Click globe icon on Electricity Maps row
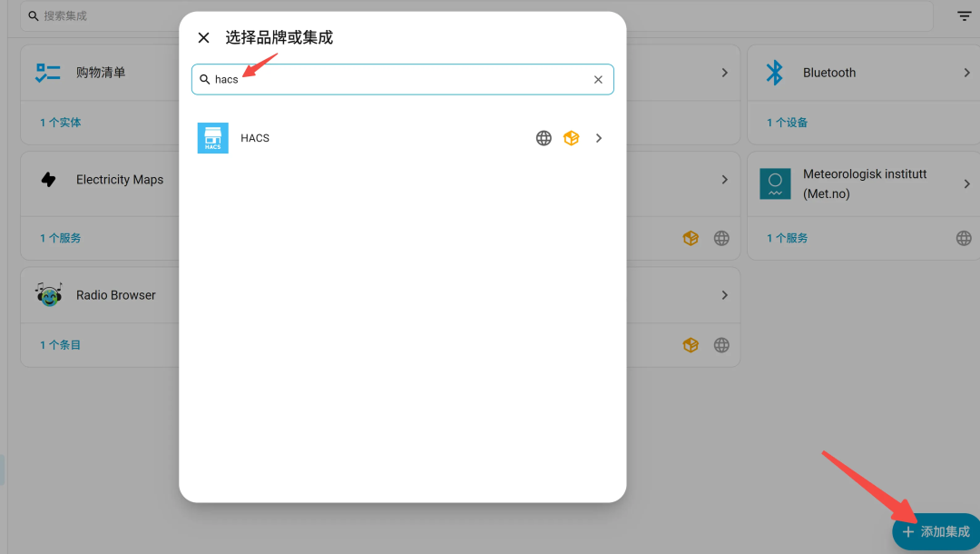 tap(721, 238)
